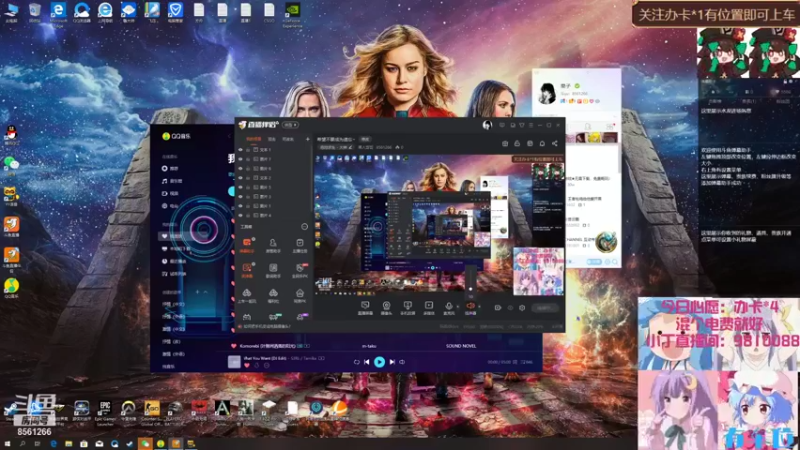Adjust the speaker volume slider popup
The image size is (800, 450).
470,282
